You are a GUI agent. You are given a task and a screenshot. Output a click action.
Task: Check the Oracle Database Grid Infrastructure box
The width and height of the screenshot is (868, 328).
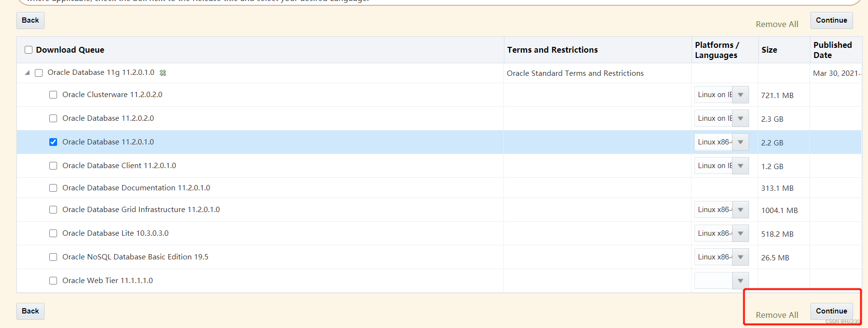click(53, 210)
